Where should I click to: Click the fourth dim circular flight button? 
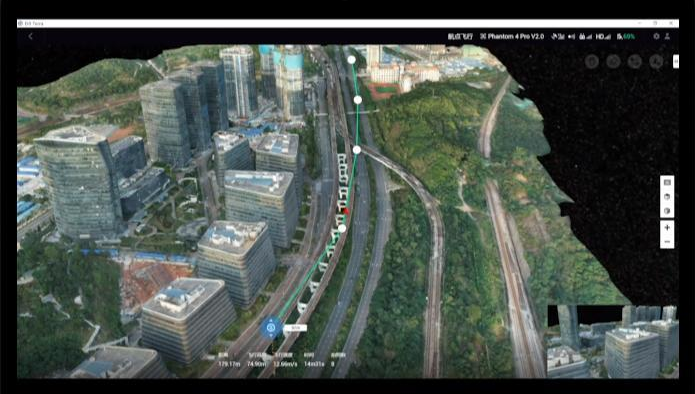click(x=656, y=61)
